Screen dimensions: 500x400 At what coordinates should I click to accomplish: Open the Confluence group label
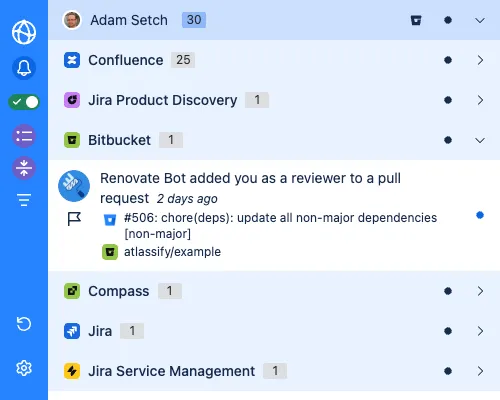(126, 60)
